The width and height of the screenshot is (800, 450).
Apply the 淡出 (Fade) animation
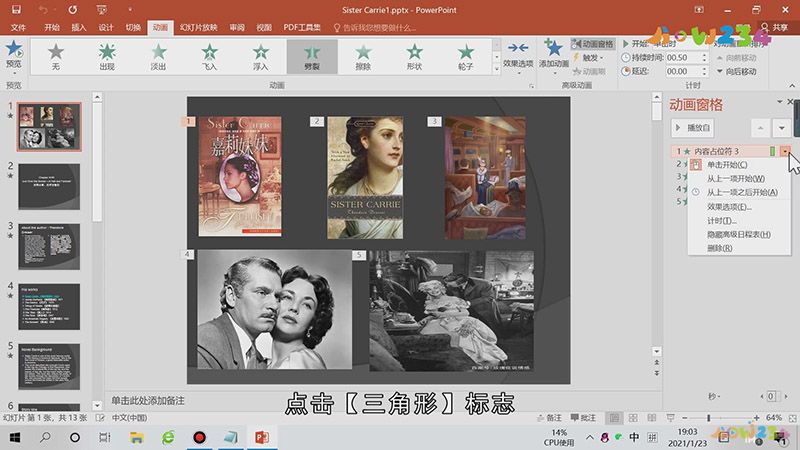tap(158, 57)
